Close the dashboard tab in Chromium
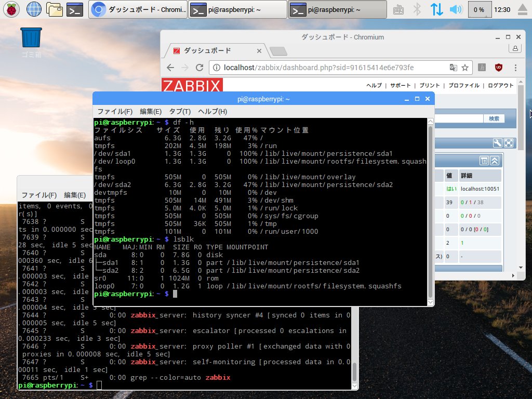 259,51
